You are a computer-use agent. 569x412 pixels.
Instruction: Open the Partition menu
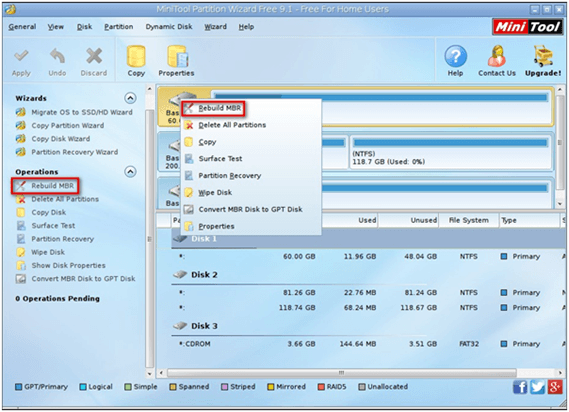pyautogui.click(x=119, y=27)
